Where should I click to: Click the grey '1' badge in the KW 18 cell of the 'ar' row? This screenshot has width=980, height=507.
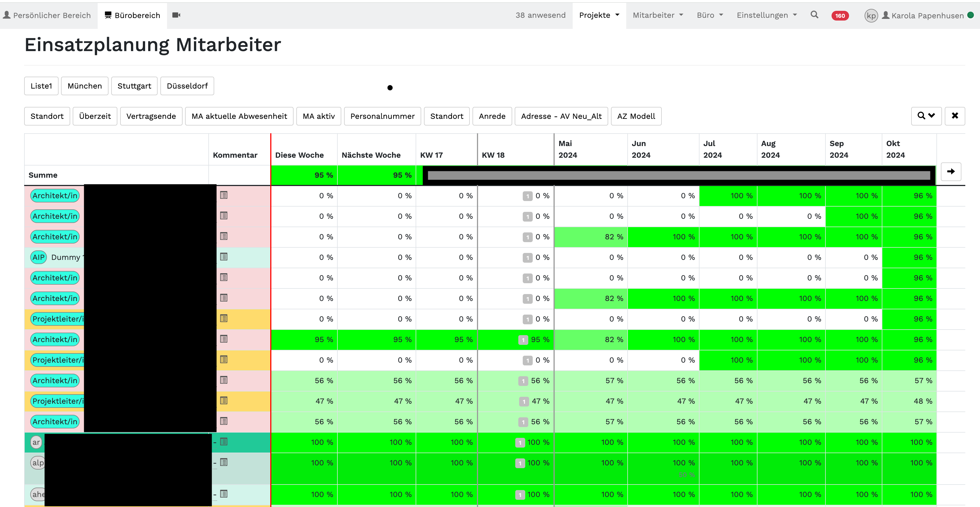(x=520, y=443)
